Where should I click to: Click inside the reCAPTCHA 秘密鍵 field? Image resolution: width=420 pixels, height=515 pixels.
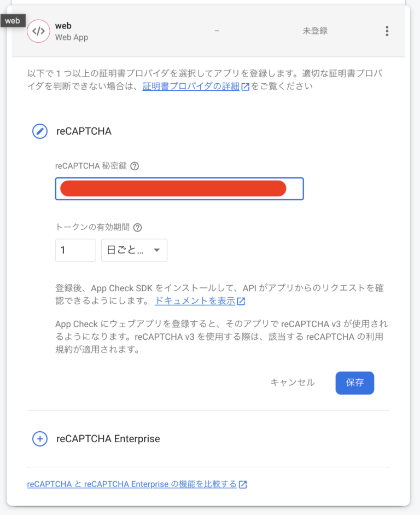pyautogui.click(x=179, y=188)
